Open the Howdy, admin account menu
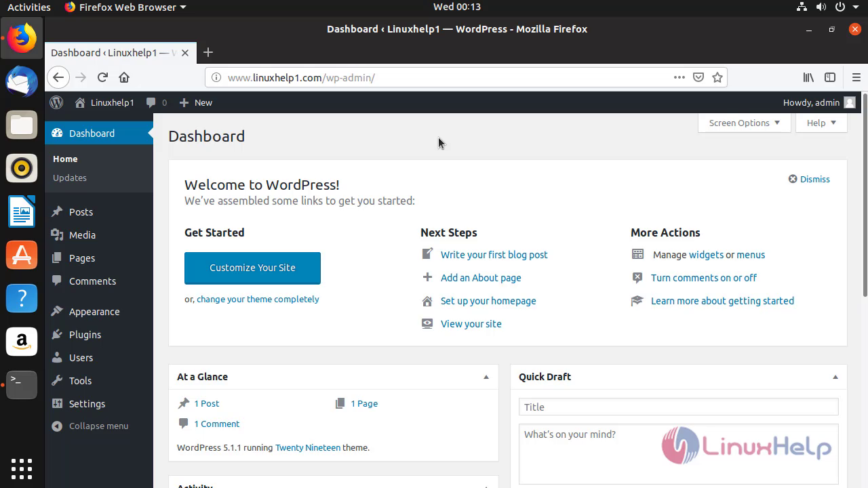 819,102
